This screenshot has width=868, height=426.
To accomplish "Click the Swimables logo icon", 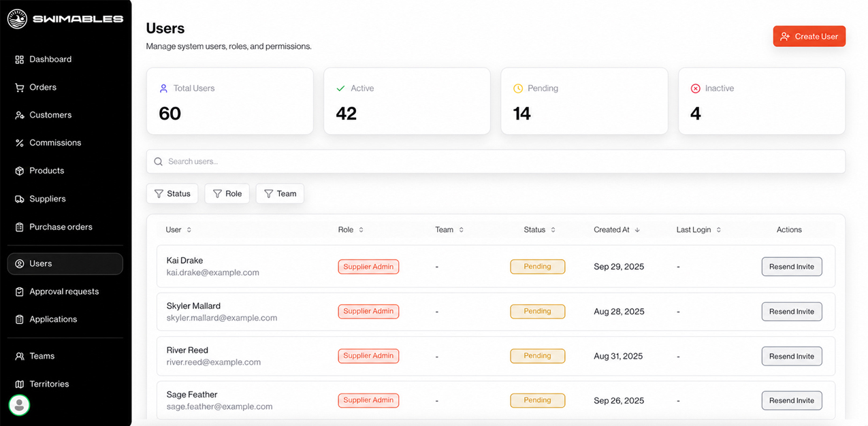I will 17,19.
